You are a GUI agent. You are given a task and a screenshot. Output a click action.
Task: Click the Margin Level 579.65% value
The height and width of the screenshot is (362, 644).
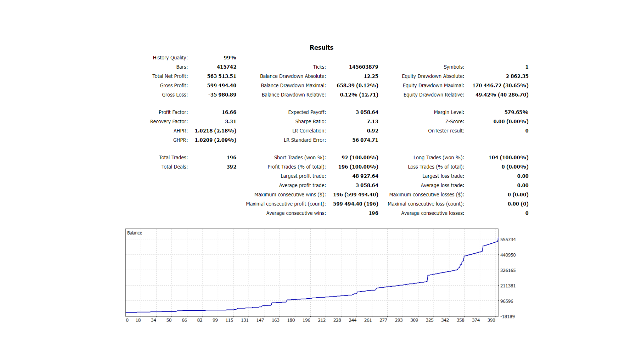pos(516,112)
